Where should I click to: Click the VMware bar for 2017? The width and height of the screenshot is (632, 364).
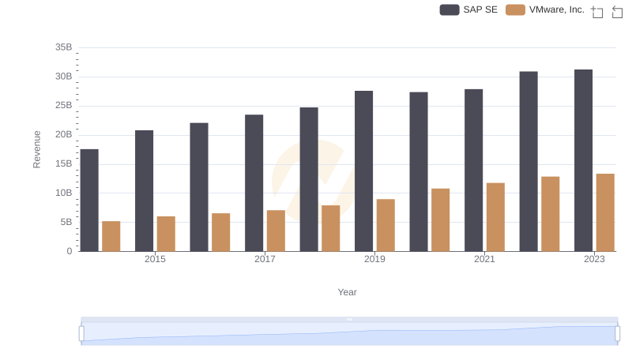[276, 231]
